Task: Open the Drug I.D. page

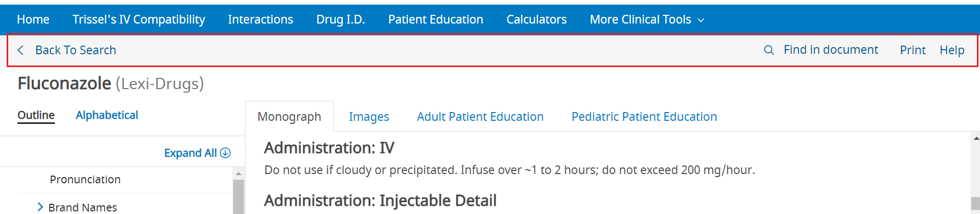Action: point(340,19)
